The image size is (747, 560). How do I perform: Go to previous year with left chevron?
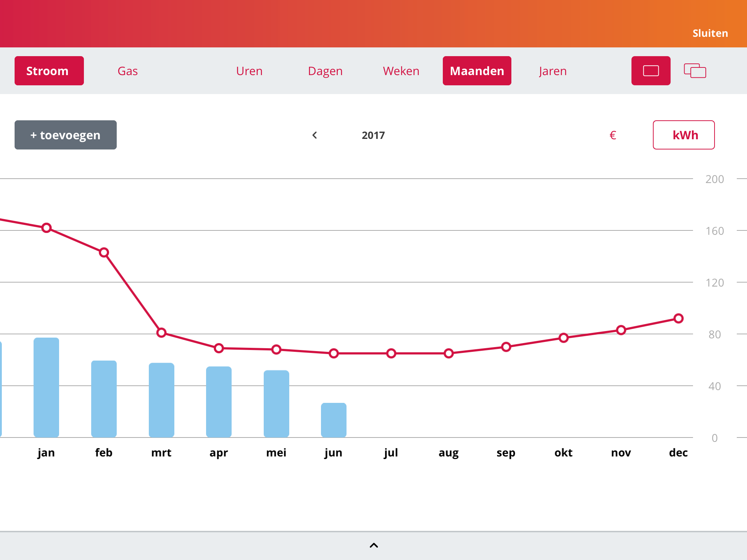[315, 135]
